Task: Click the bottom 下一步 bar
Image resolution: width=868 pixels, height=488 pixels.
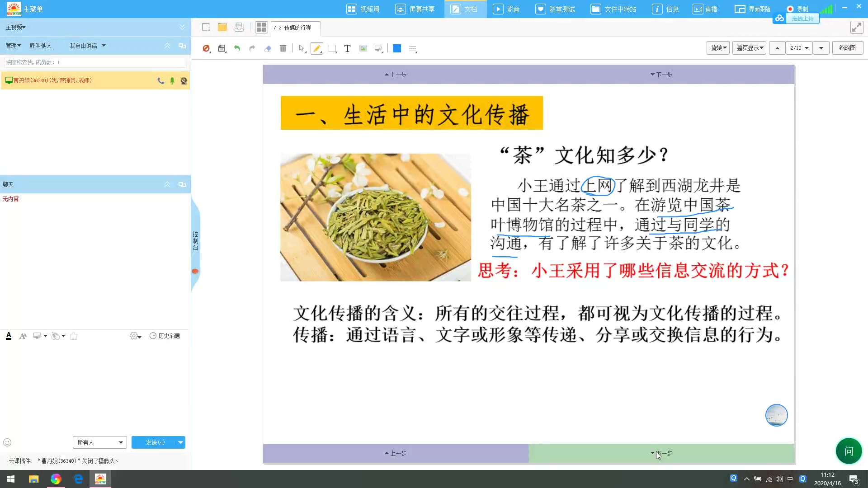Action: 661,453
